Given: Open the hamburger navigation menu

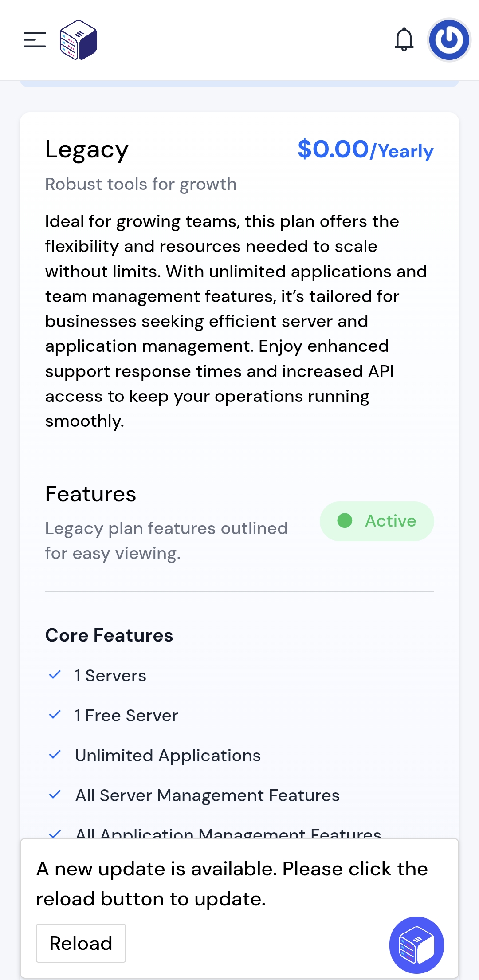Looking at the screenshot, I should click(x=35, y=40).
